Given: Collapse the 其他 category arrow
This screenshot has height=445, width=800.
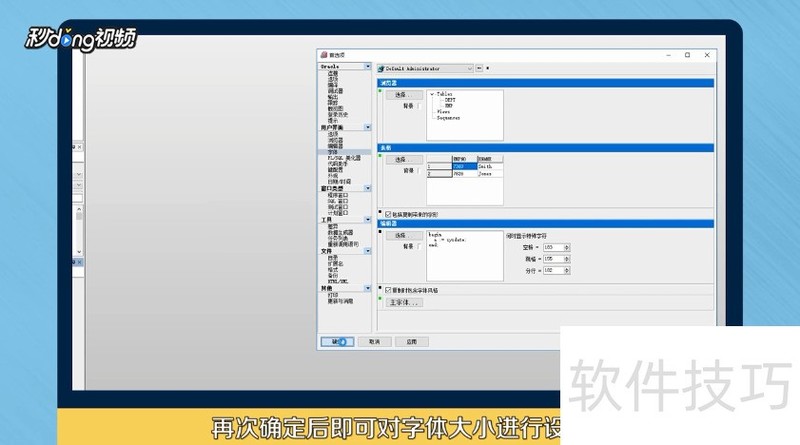Looking at the screenshot, I should point(367,288).
